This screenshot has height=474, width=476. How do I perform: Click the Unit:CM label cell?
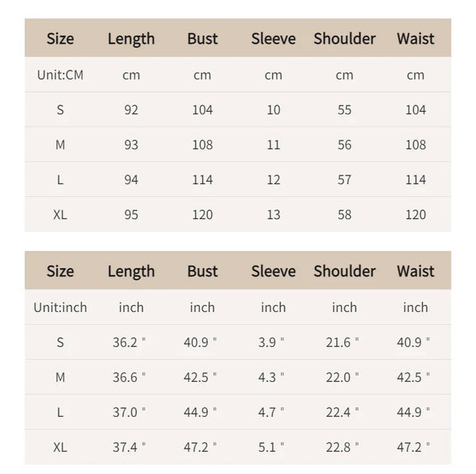point(60,75)
